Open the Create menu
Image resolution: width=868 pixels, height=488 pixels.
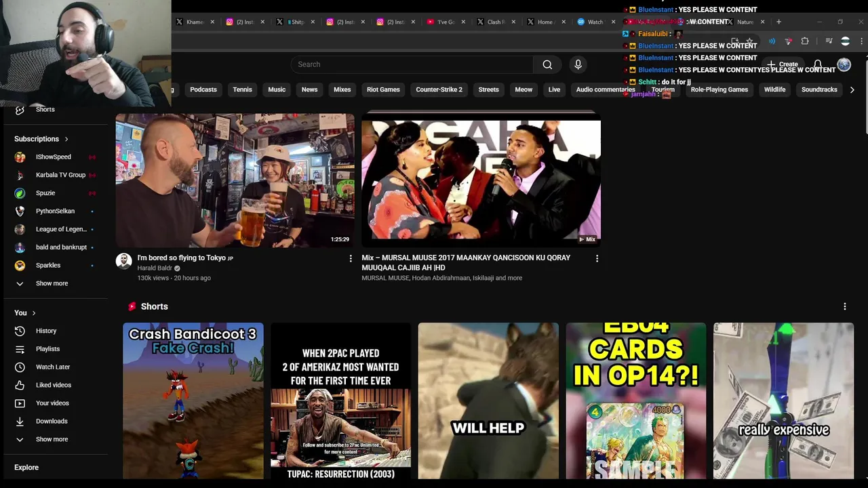point(783,64)
